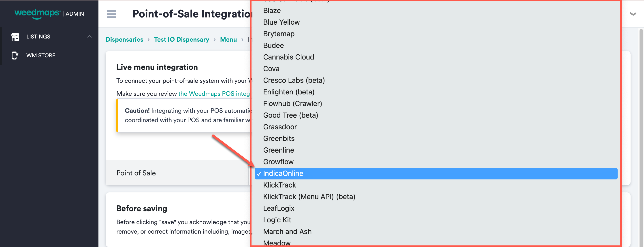644x247 pixels.
Task: Pick the Flowhub (Crawler) option
Action: [292, 103]
